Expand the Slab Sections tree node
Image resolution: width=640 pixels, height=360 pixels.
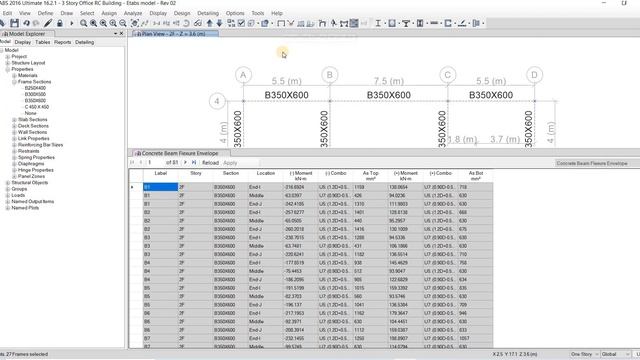14,120
